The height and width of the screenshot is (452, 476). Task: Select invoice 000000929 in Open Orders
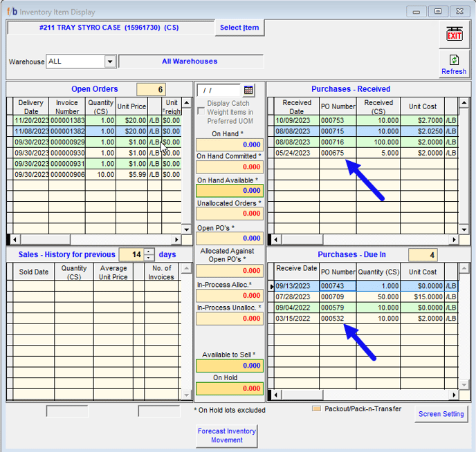click(67, 142)
